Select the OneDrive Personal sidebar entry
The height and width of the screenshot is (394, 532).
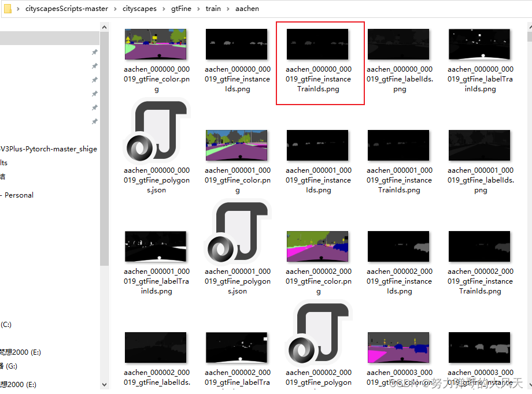(x=17, y=195)
